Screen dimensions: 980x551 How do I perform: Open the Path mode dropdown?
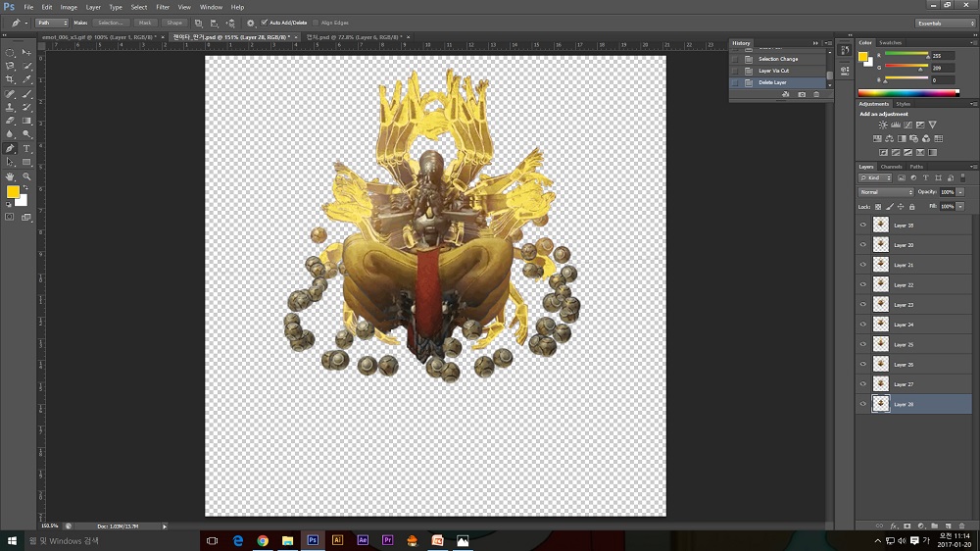point(51,24)
